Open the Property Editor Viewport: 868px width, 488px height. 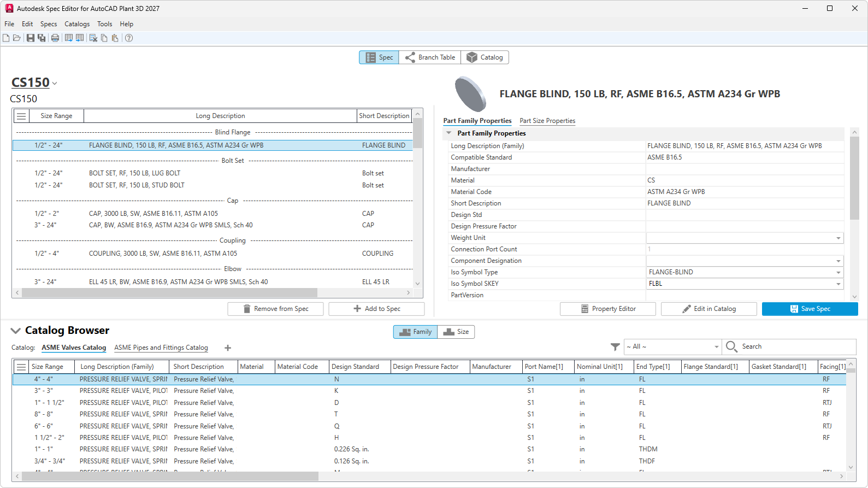click(x=608, y=309)
